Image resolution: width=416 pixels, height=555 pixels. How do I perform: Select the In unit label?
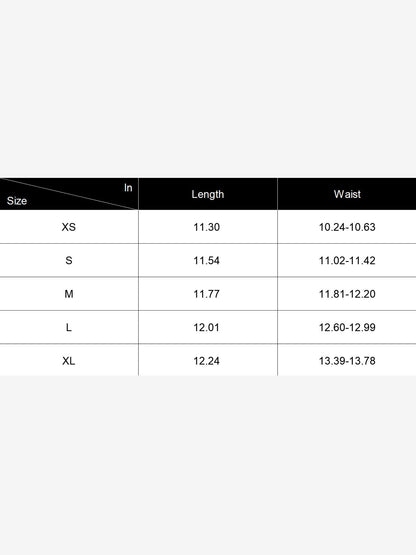pyautogui.click(x=128, y=188)
